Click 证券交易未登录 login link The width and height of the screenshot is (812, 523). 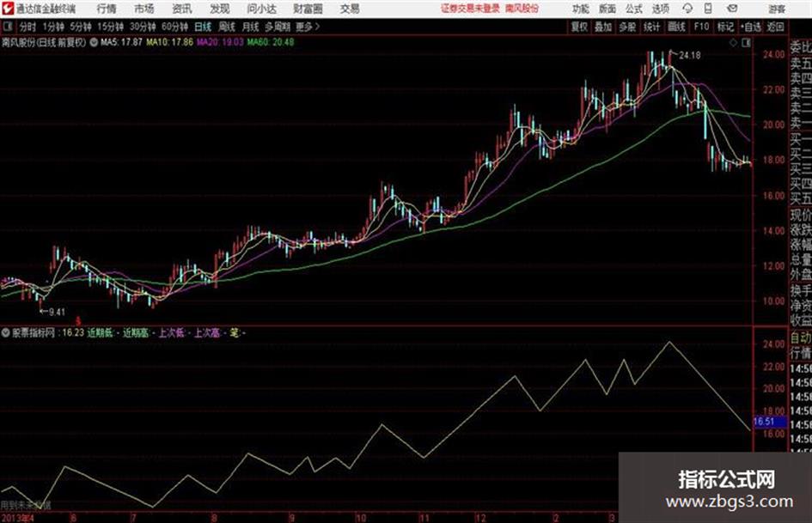tap(470, 9)
